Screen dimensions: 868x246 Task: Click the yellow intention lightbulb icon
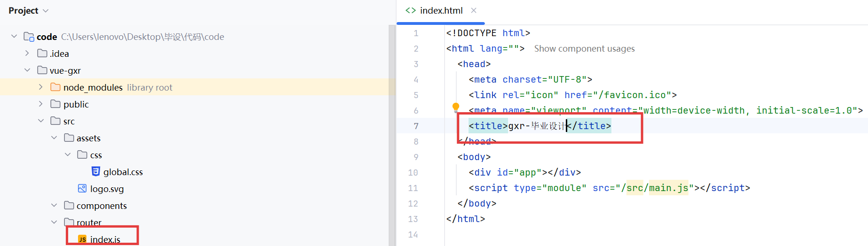click(455, 108)
